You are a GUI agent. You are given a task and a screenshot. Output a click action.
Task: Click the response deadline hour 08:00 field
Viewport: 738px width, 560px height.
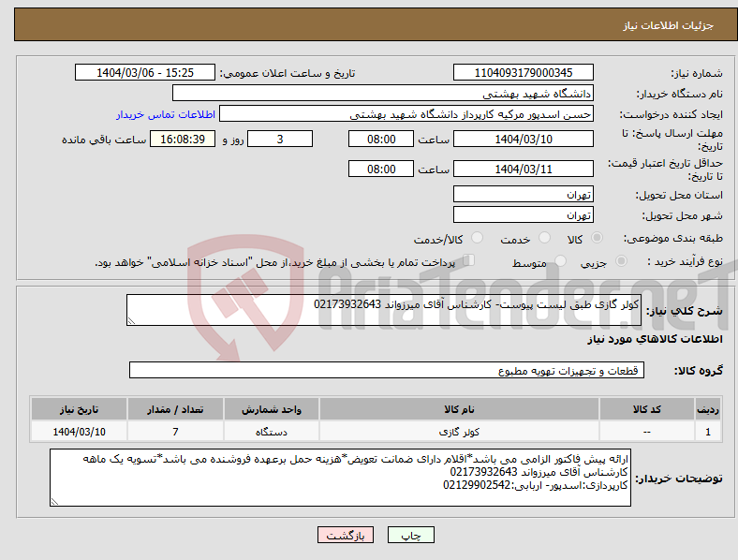coord(381,139)
